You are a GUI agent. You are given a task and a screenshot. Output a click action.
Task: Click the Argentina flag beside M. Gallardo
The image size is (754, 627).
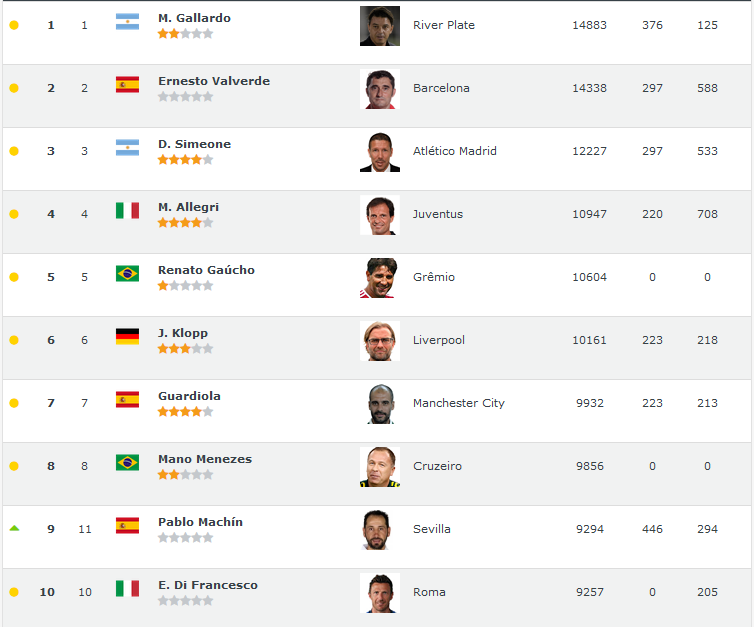pos(127,22)
